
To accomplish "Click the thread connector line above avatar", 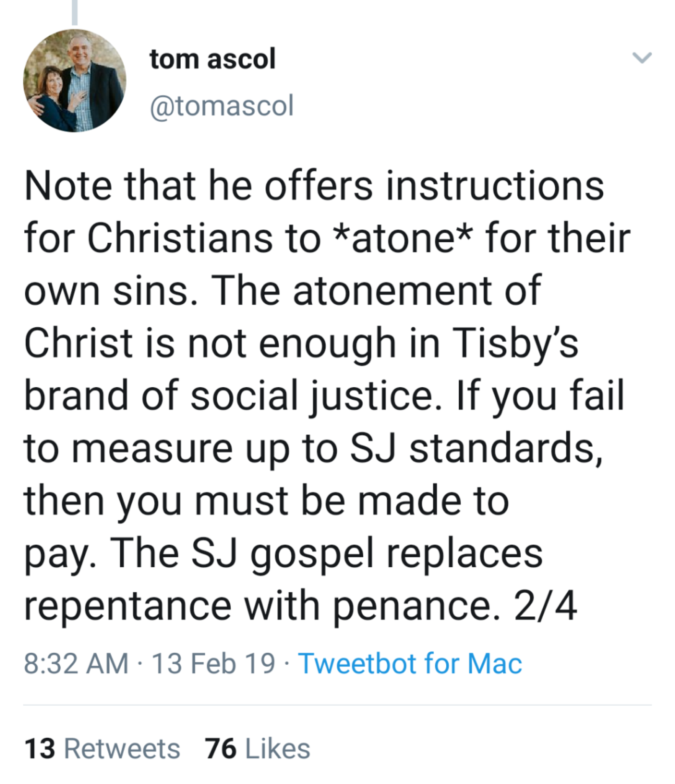I will pos(75,12).
